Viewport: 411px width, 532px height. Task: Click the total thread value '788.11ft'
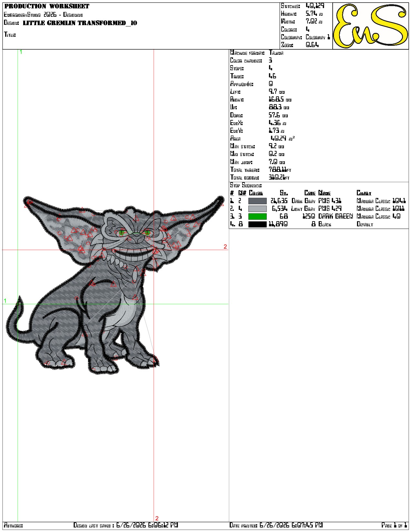point(280,170)
